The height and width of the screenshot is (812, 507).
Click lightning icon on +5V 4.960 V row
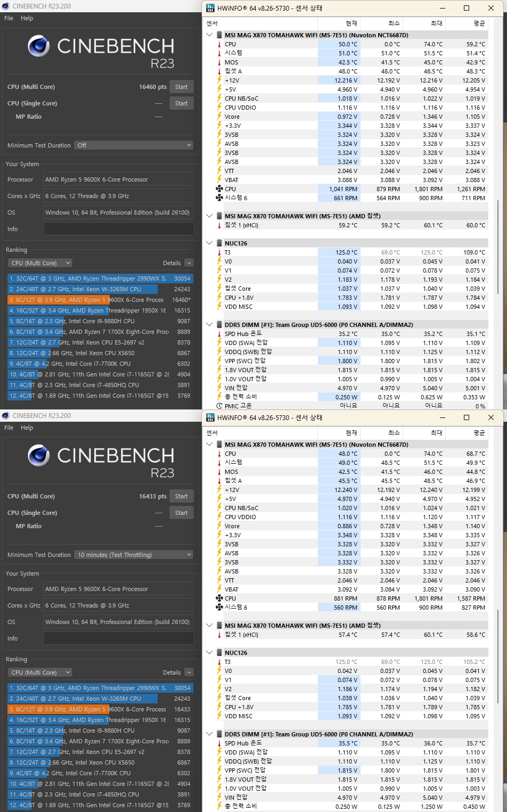tap(219, 89)
